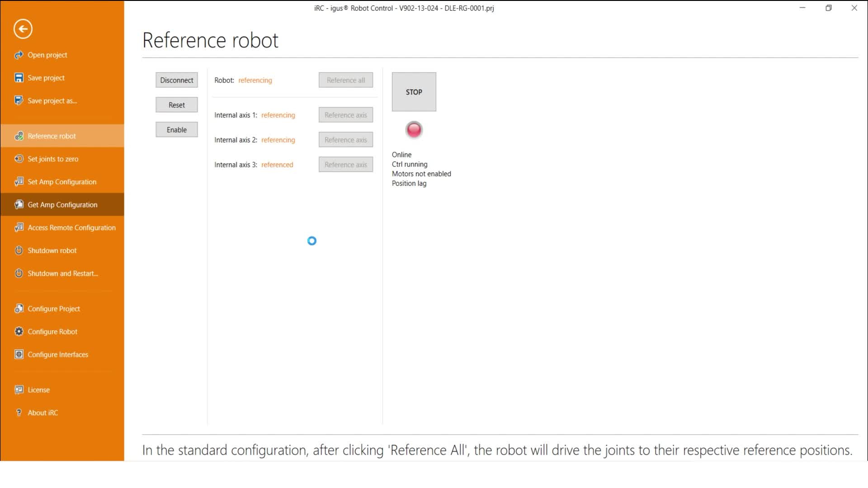Image resolution: width=868 pixels, height=488 pixels.
Task: Click the Save project as icon
Action: pyautogui.click(x=19, y=101)
